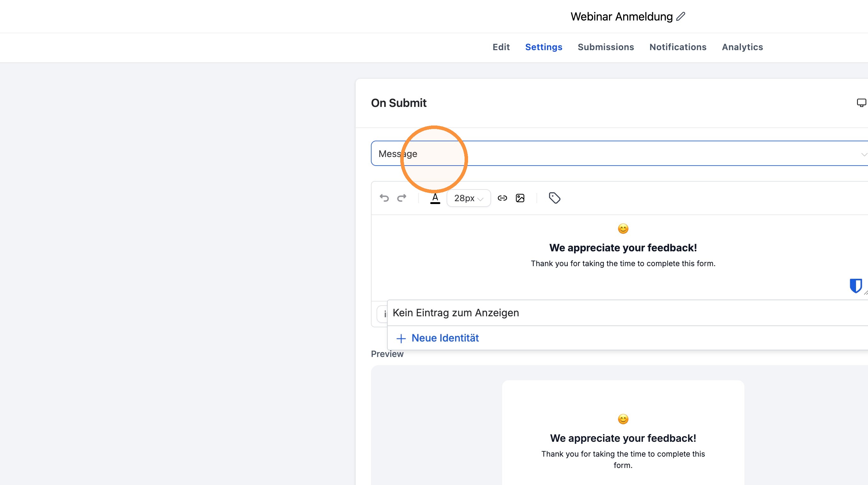Click Neue Identität link

(x=445, y=338)
